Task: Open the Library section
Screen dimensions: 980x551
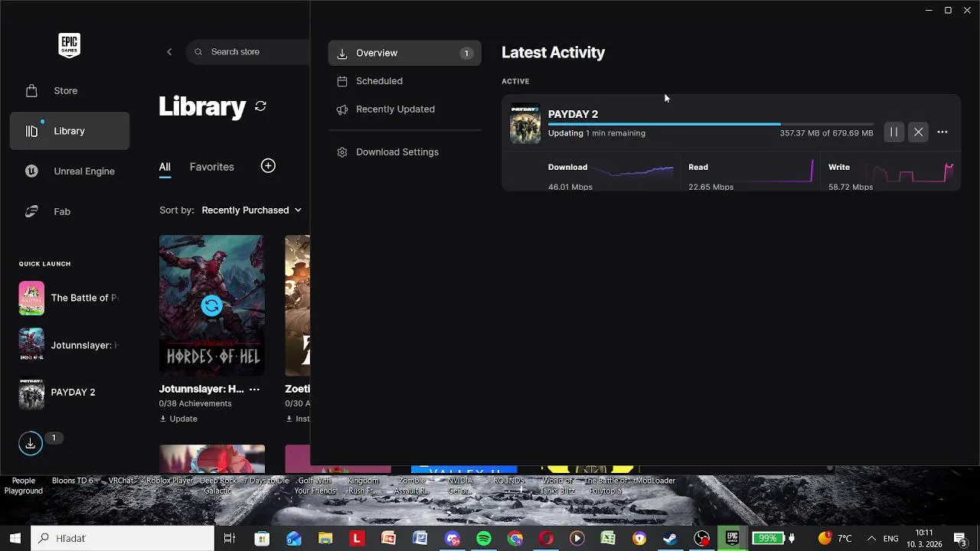Action: point(70,131)
